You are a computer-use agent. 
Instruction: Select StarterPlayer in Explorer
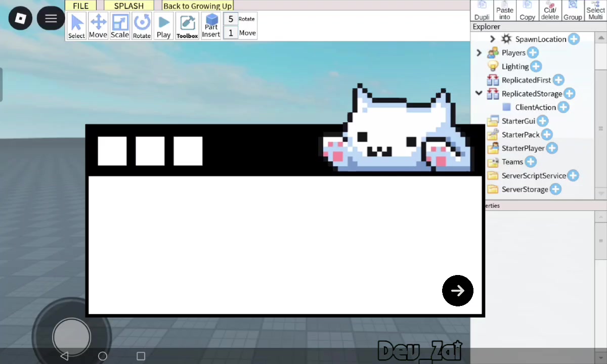(x=523, y=148)
